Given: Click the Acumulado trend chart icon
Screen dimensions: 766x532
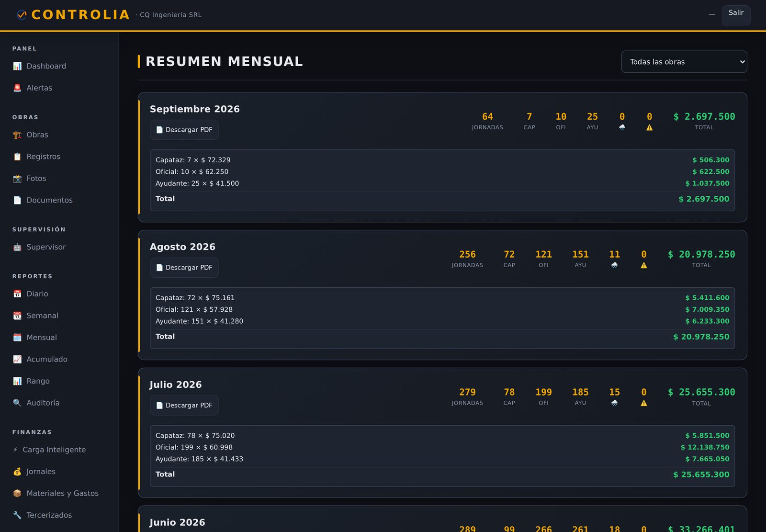Looking at the screenshot, I should [x=17, y=359].
